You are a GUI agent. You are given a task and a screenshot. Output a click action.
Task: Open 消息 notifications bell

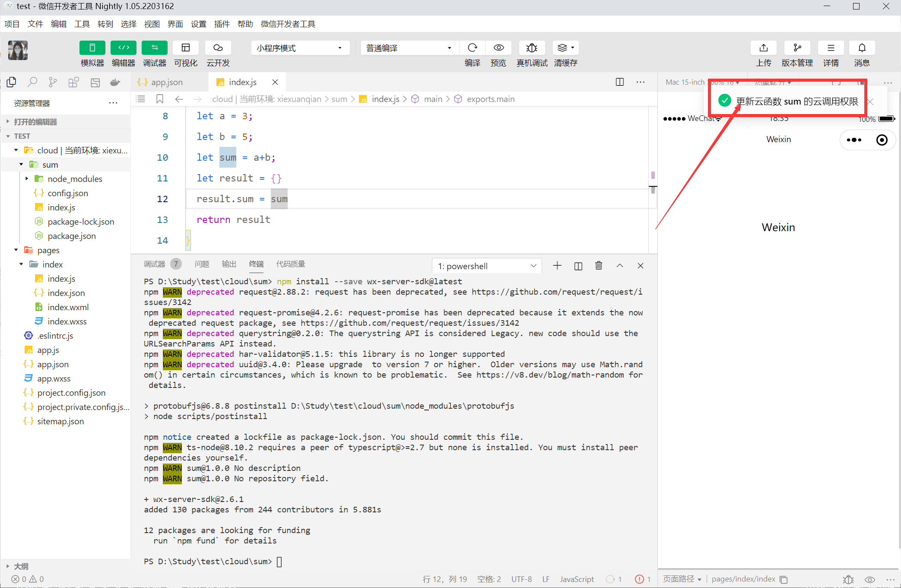[x=862, y=48]
